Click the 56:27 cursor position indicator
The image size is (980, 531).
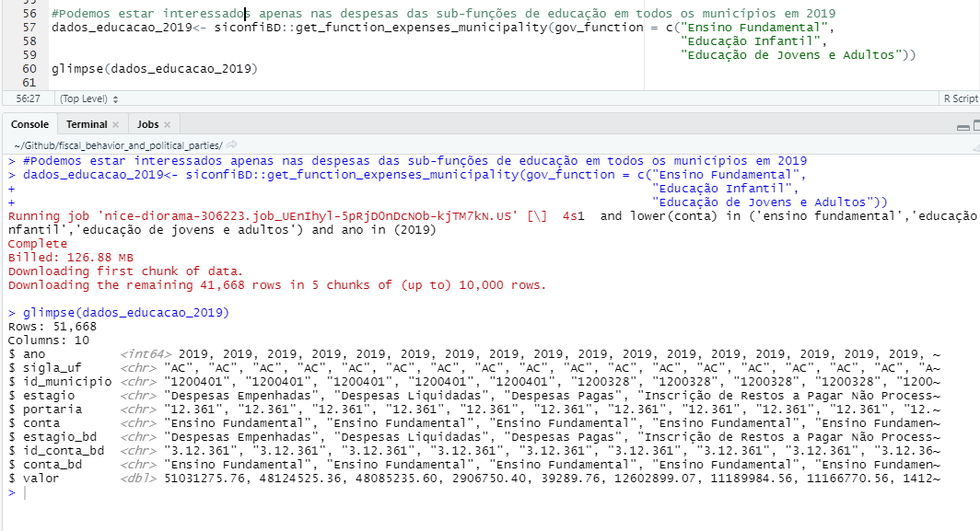click(29, 98)
